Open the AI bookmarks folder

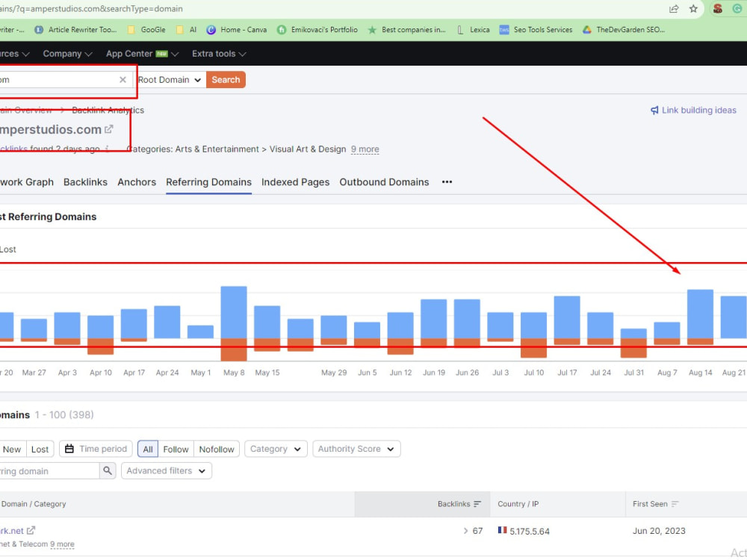(186, 30)
